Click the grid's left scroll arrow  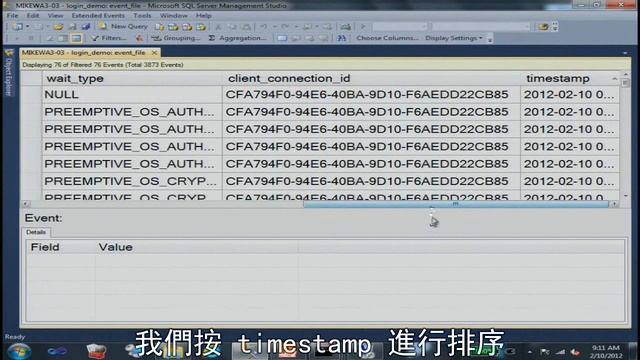point(25,204)
